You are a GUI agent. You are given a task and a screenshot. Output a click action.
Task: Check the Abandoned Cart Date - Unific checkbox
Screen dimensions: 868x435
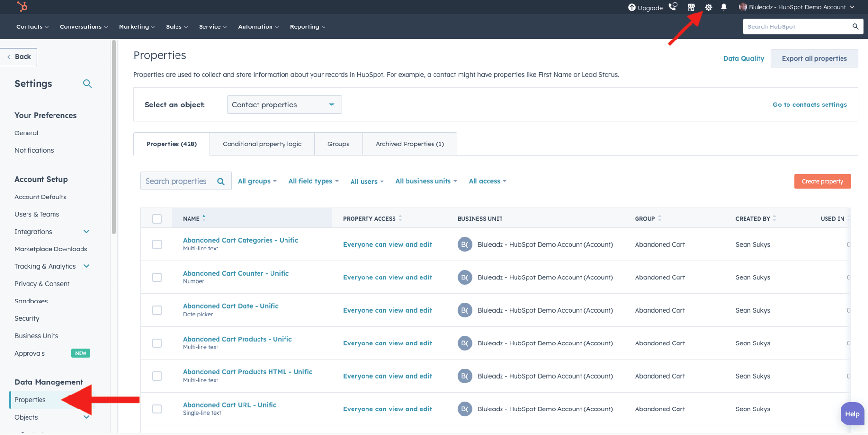[x=157, y=310]
